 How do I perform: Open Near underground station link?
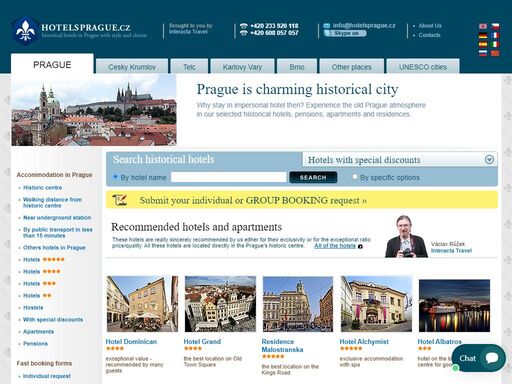pyautogui.click(x=57, y=218)
